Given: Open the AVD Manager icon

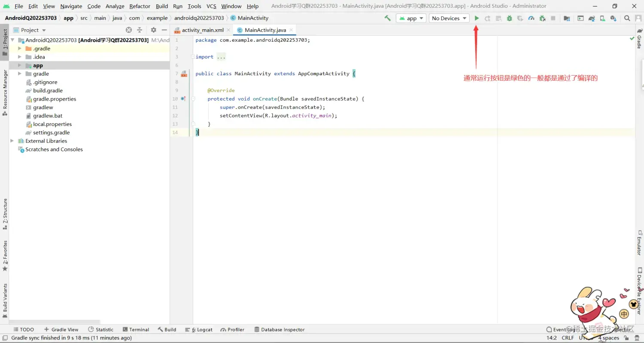Looking at the screenshot, I should point(602,18).
